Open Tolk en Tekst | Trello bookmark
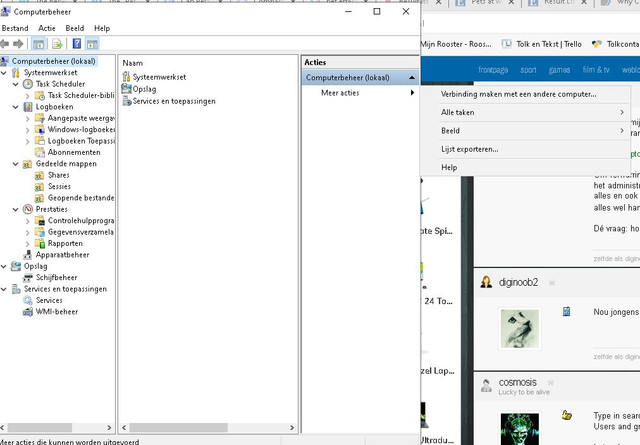 click(x=542, y=44)
